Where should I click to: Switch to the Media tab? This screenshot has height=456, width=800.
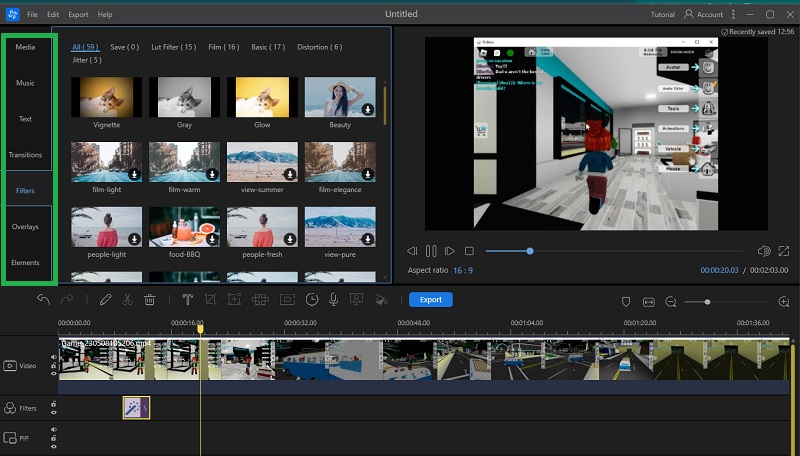pos(25,47)
